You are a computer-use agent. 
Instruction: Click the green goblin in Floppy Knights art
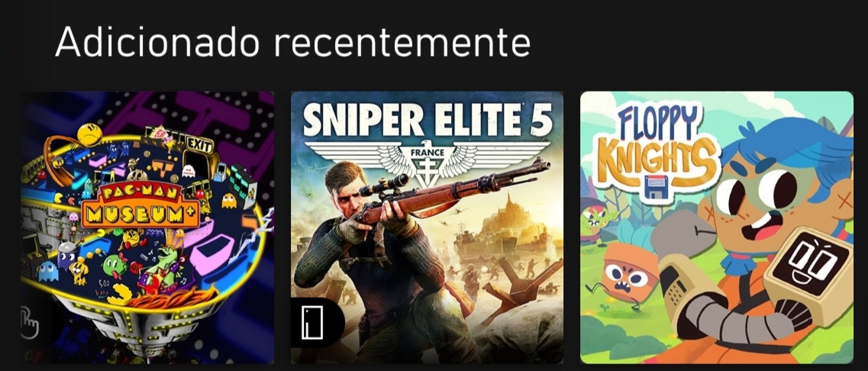595,220
